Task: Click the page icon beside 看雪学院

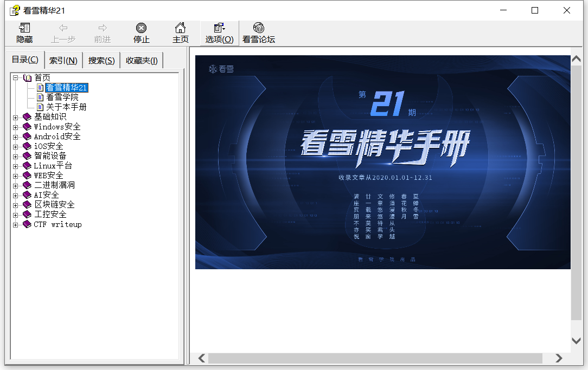Action: pyautogui.click(x=40, y=98)
